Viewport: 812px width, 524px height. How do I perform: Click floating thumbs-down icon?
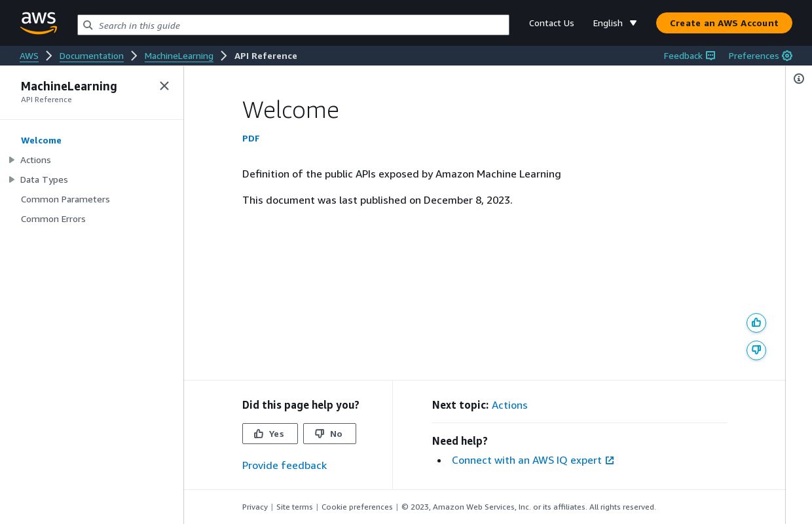coord(756,350)
